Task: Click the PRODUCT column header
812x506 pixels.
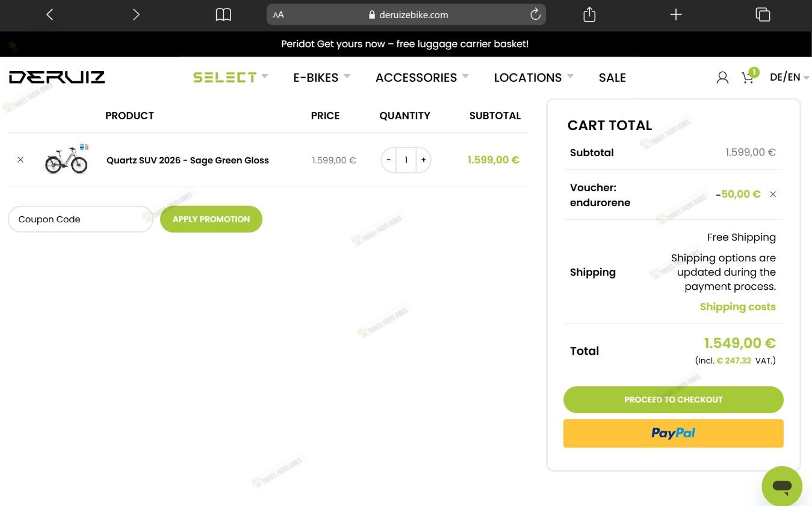Action: [129, 116]
